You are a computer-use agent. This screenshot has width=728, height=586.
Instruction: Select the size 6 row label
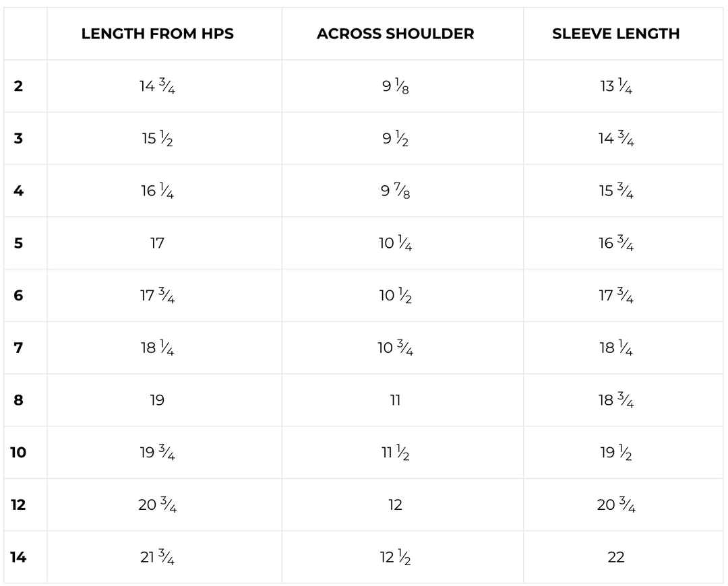coord(18,296)
